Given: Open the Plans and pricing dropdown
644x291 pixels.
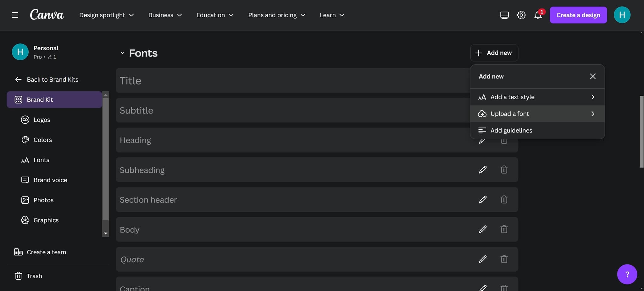Looking at the screenshot, I should pyautogui.click(x=276, y=15).
